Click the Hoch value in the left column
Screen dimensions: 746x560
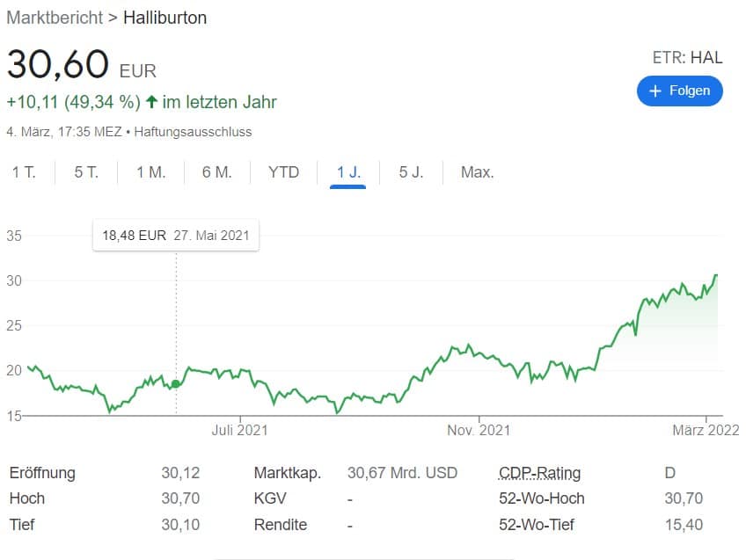[180, 498]
